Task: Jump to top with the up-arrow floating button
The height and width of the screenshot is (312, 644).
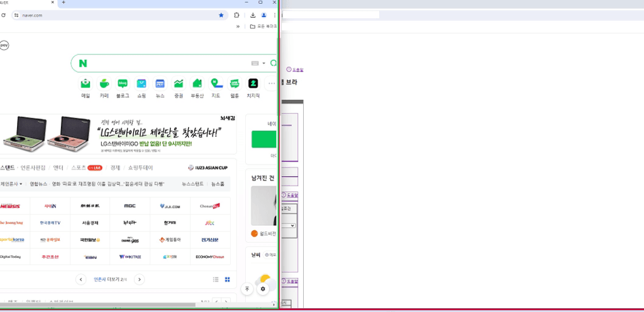Action: point(247,289)
